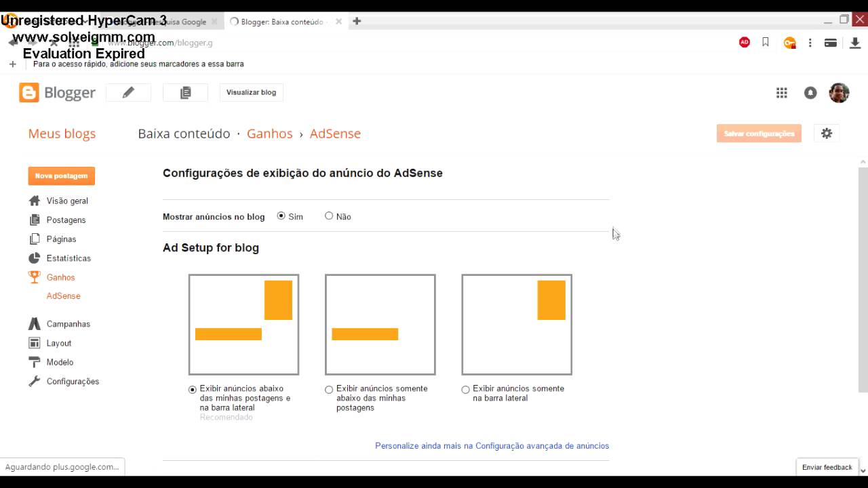The image size is (868, 488).
Task: Click the Ganhos trophy icon
Action: click(35, 277)
